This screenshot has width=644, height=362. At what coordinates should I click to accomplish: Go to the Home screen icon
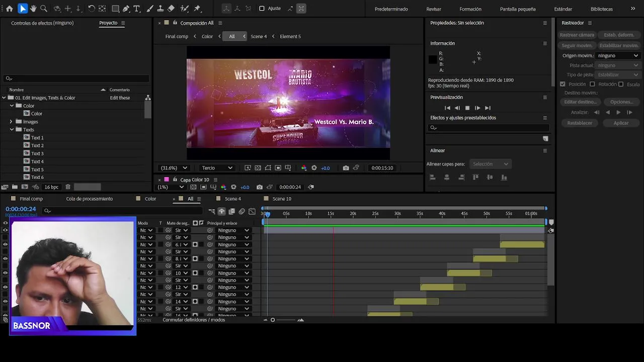[x=9, y=9]
